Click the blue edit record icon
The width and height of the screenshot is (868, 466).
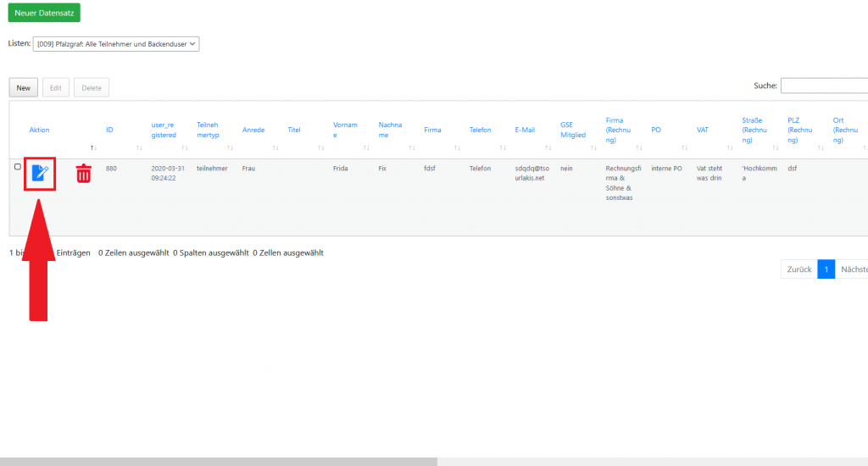(x=40, y=174)
